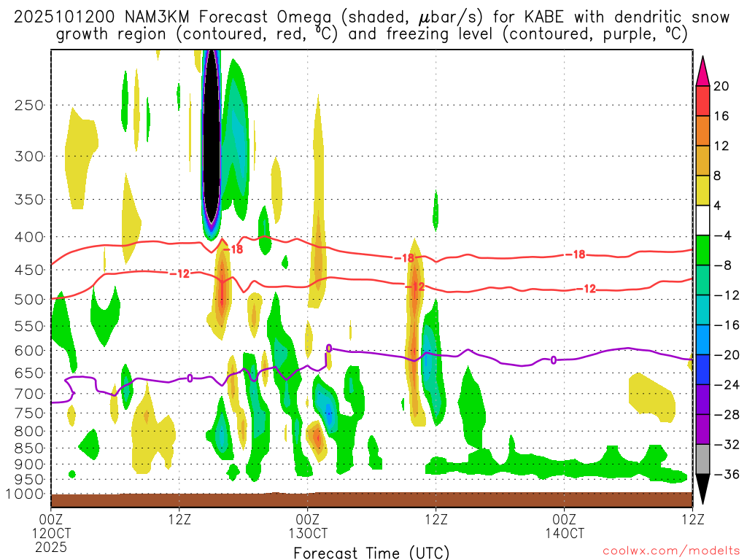Viewport: 747px width, 560px height.
Task: Click the 400 pressure level label
Action: (x=29, y=237)
